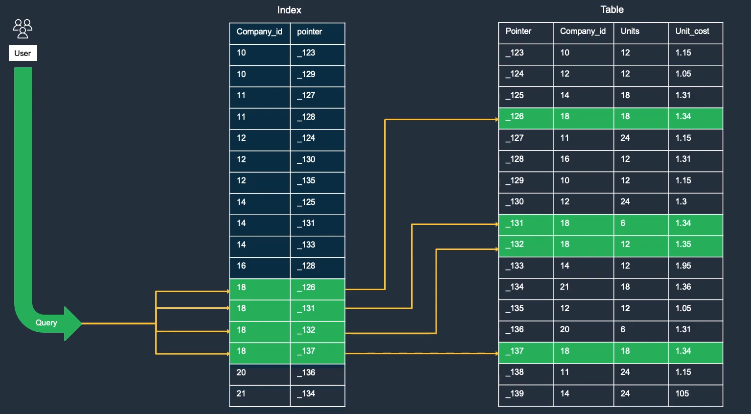Click the Table title above the right table
The width and height of the screenshot is (751, 414).
click(x=612, y=10)
